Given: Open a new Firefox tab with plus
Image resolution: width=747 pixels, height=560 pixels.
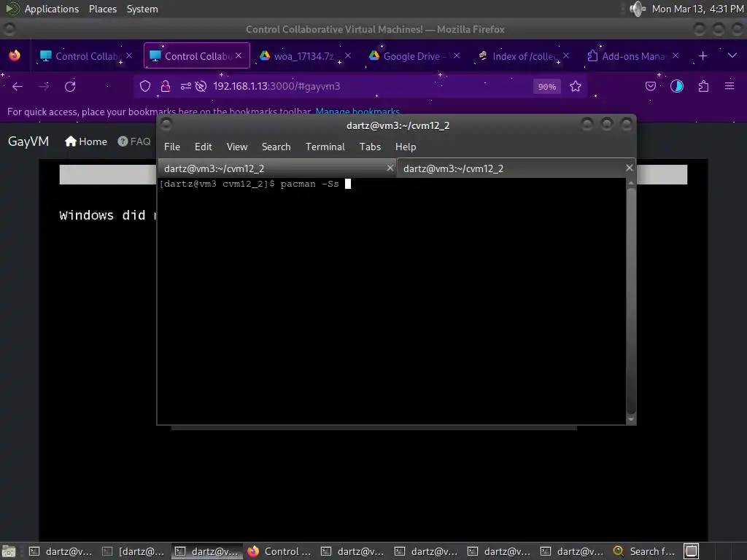Looking at the screenshot, I should [x=703, y=55].
